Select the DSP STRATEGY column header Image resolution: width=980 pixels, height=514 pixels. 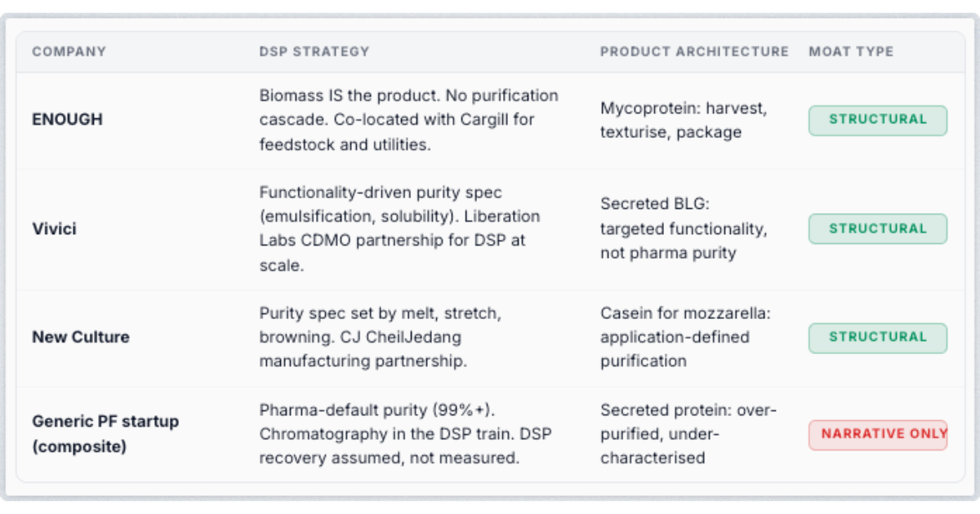coord(314,51)
